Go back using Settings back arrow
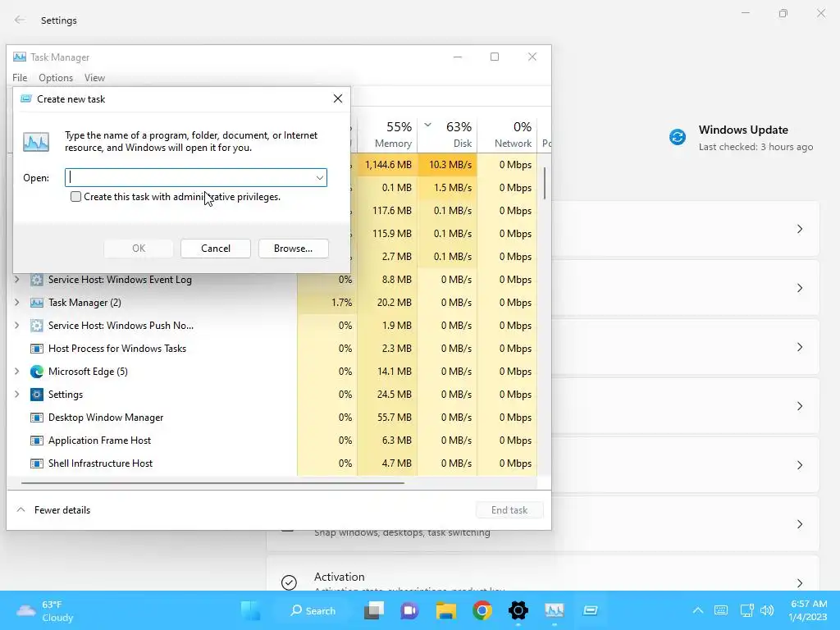The image size is (840, 630). [x=20, y=20]
